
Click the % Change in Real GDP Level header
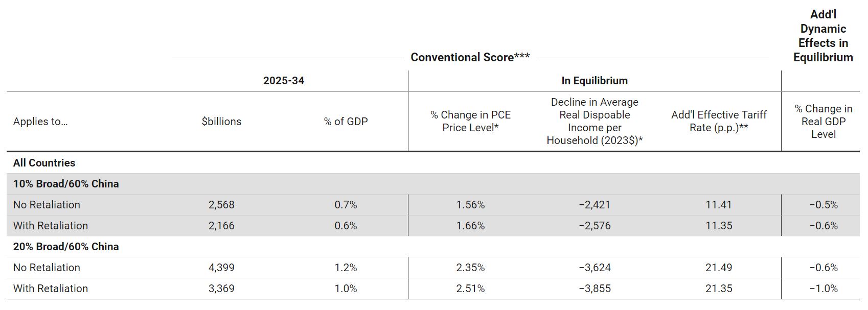coord(823,122)
